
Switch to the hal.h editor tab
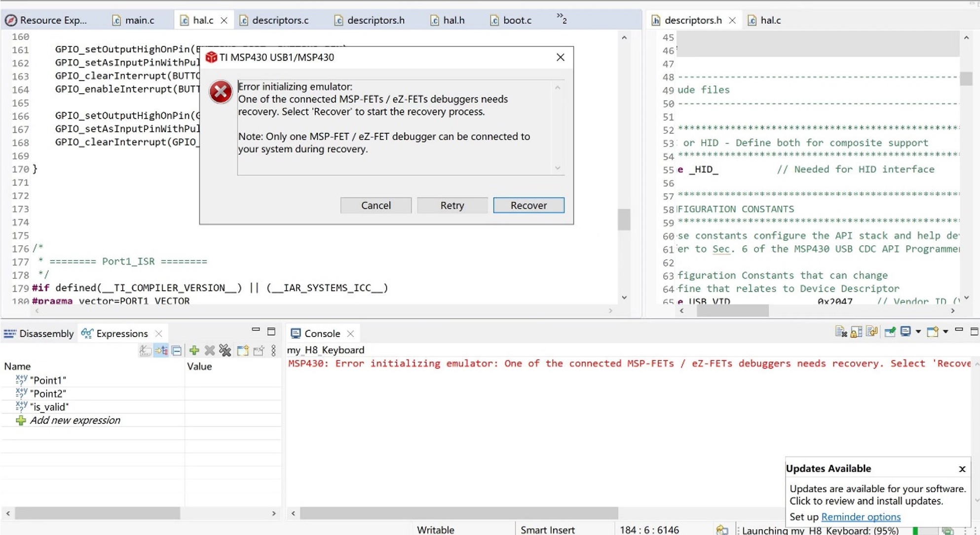pyautogui.click(x=448, y=20)
